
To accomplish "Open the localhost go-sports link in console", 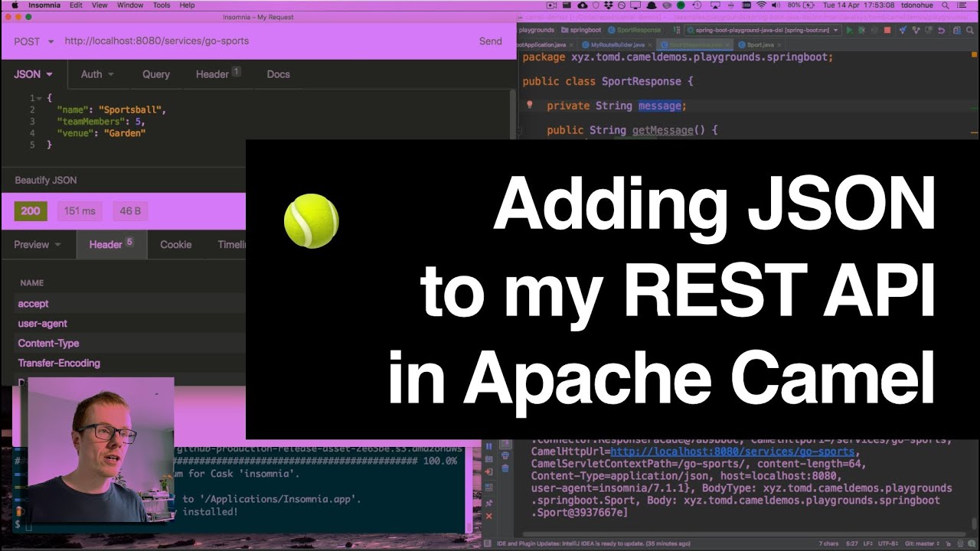I will click(x=732, y=452).
